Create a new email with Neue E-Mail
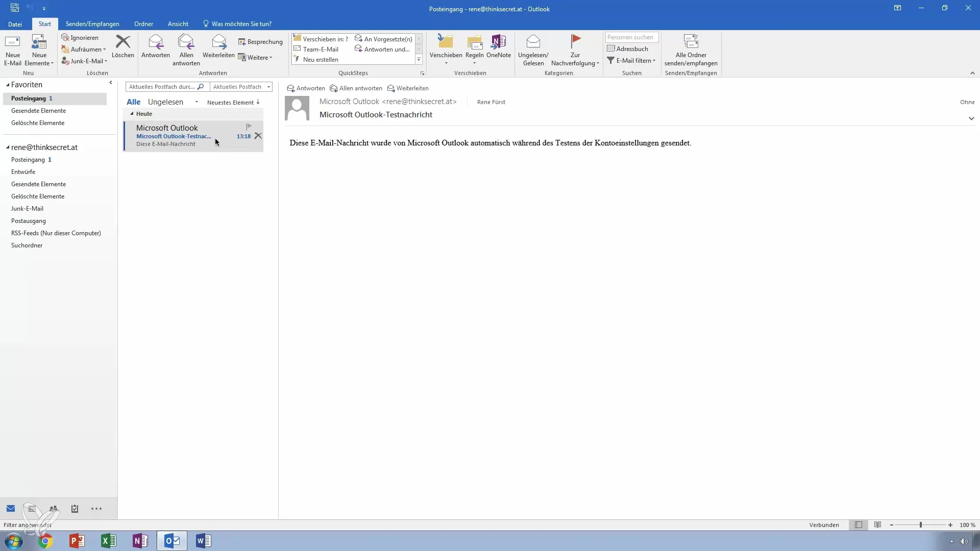The image size is (980, 551). [13, 51]
